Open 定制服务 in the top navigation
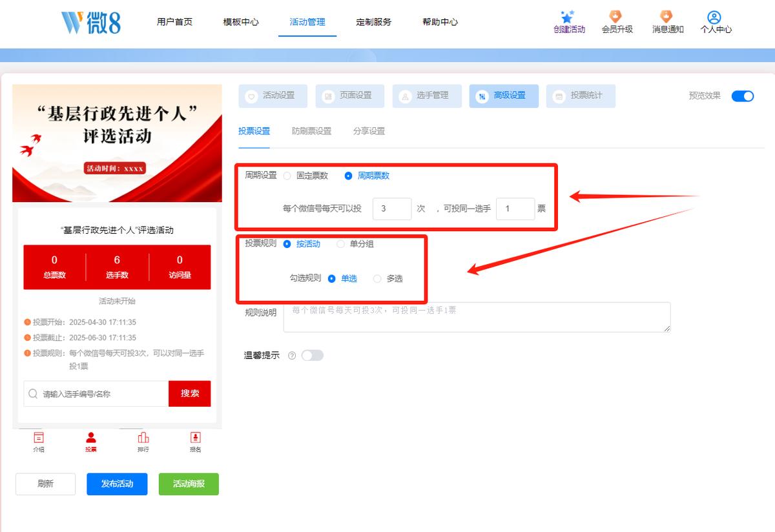Viewport: 775px width, 532px height. (x=373, y=22)
